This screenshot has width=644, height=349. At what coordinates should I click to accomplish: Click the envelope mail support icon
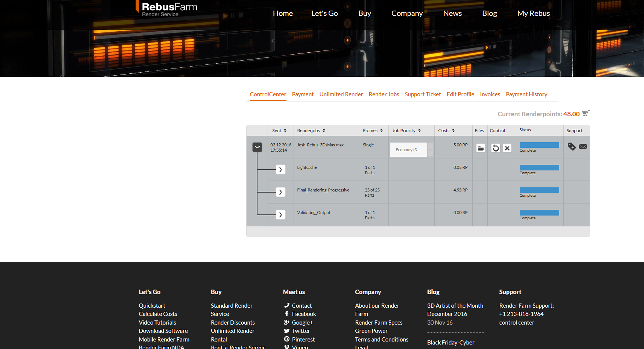(583, 146)
